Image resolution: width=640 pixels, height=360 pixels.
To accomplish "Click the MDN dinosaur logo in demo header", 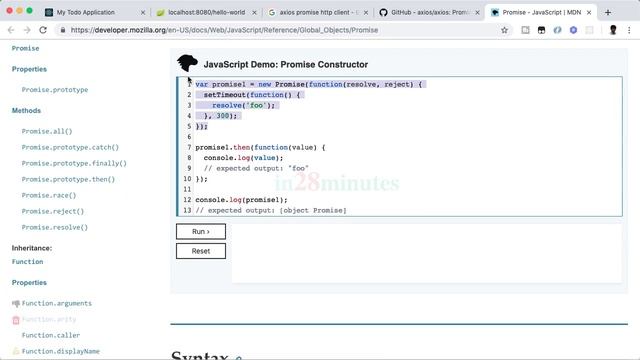I will [187, 63].
